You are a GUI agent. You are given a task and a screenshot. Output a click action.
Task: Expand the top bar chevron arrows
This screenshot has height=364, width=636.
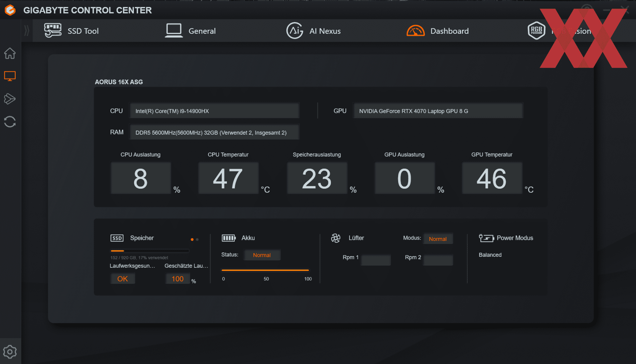click(x=27, y=31)
